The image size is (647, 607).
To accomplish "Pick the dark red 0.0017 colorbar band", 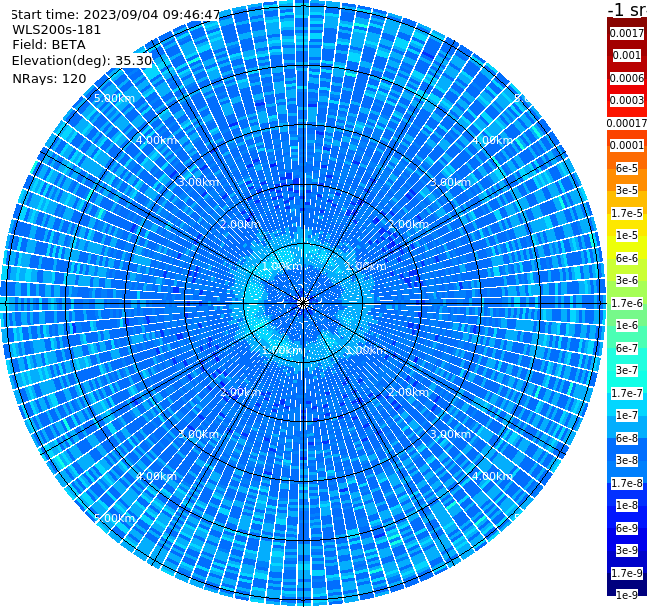I will tap(627, 33).
